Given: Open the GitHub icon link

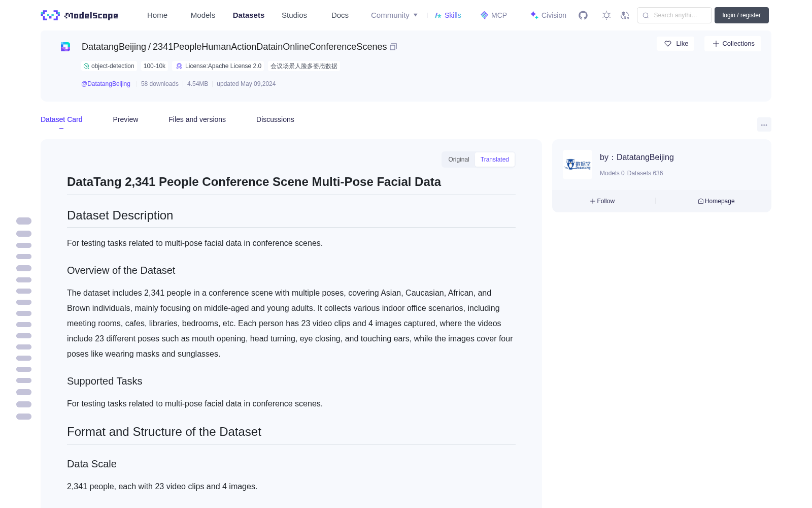Looking at the screenshot, I should [583, 15].
